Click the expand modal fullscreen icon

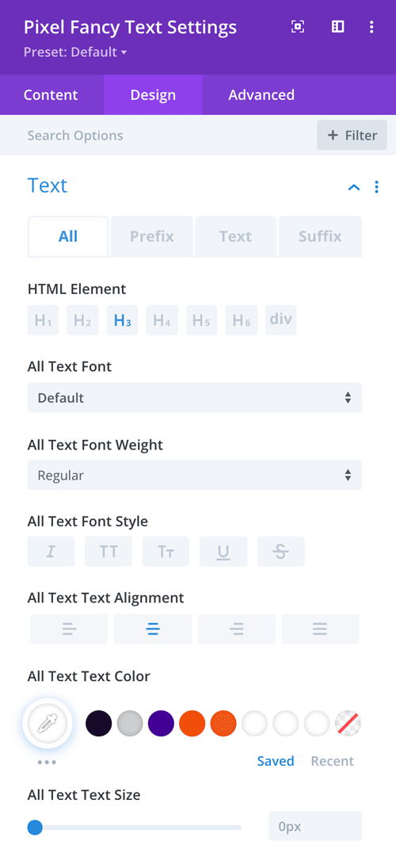click(x=298, y=27)
